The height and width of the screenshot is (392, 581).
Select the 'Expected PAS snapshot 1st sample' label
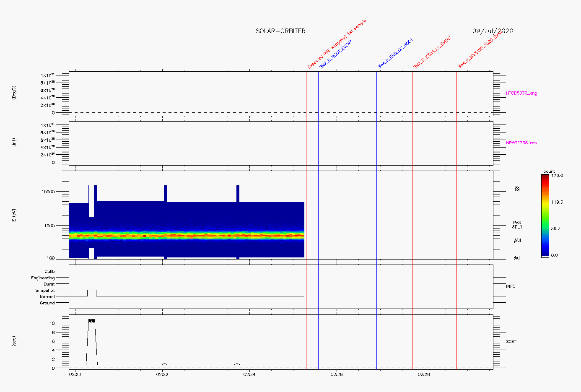coord(337,44)
